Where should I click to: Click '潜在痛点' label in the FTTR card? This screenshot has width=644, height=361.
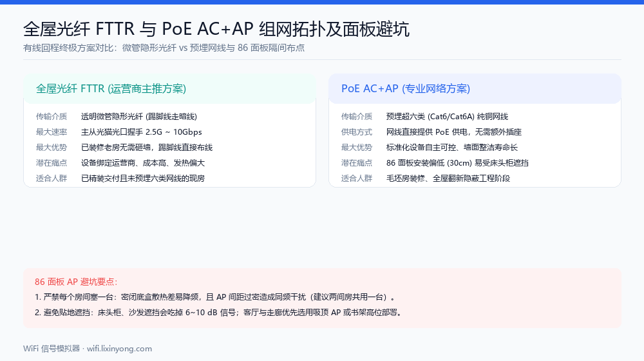tap(52, 163)
